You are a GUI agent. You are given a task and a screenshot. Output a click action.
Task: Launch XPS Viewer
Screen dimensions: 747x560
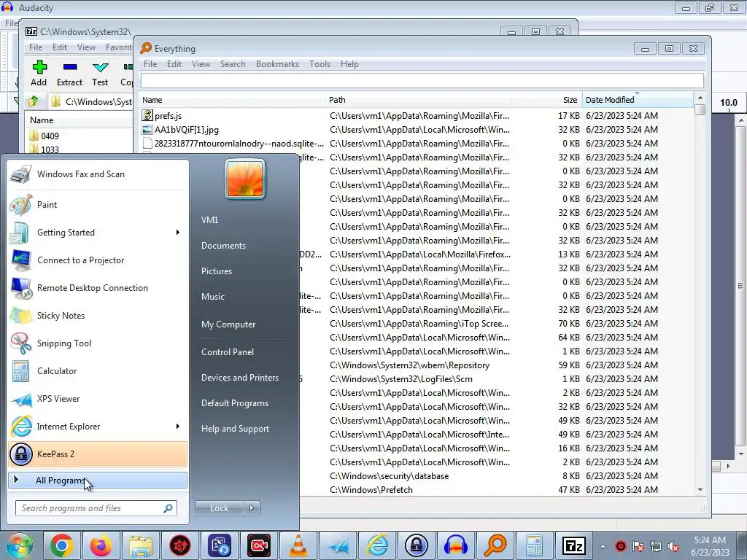point(98,399)
